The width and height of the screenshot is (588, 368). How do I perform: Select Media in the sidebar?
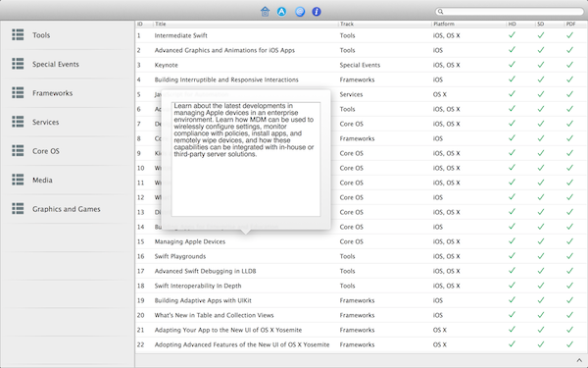tap(42, 180)
